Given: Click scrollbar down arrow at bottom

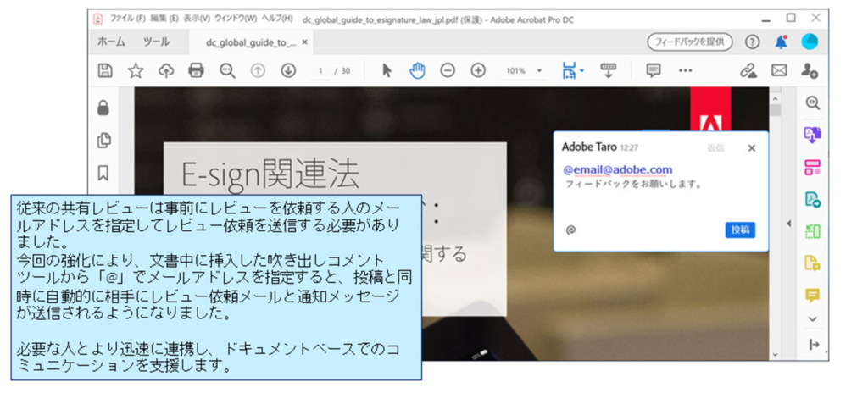Looking at the screenshot, I should (x=775, y=354).
